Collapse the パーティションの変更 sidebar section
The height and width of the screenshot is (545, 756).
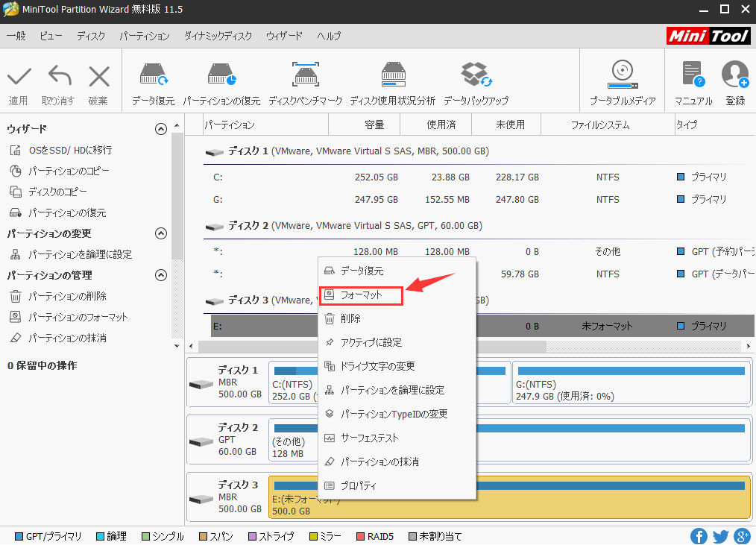click(161, 233)
